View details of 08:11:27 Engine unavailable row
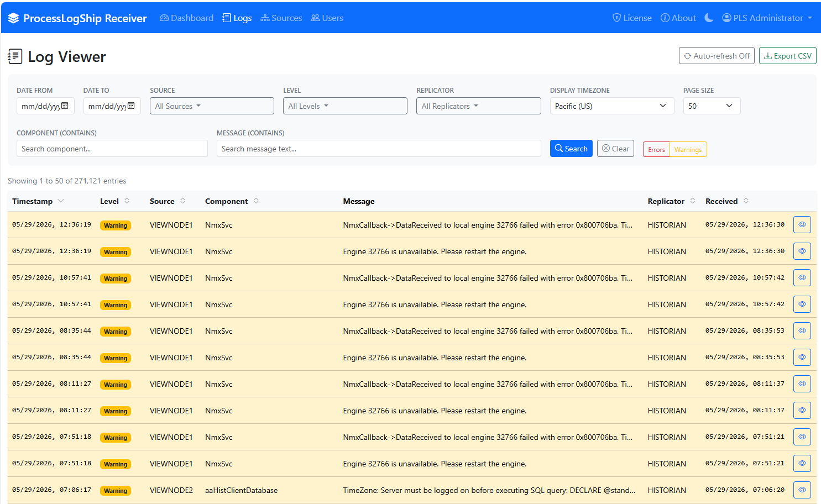This screenshot has width=821, height=504. click(x=802, y=411)
